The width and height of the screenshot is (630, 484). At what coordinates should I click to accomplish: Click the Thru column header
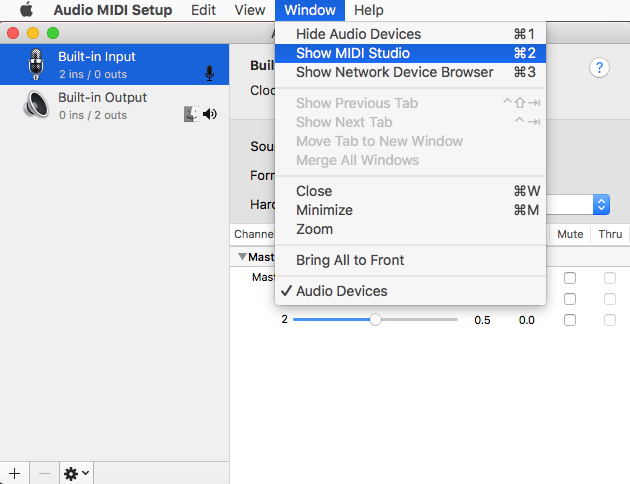(610, 234)
